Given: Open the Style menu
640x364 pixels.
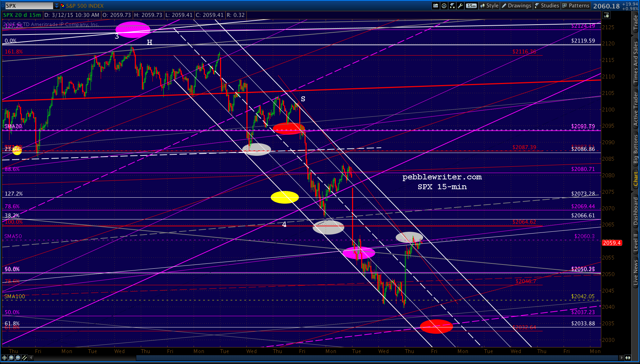Looking at the screenshot, I should coord(489,6).
